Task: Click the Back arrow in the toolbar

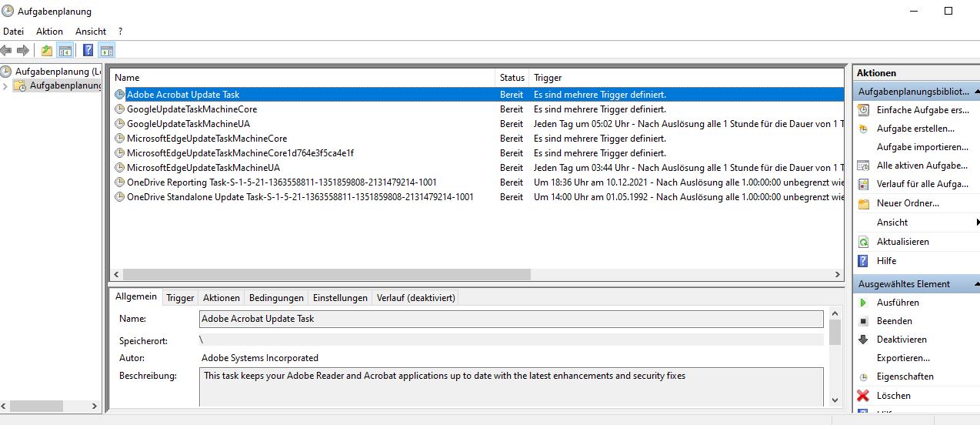Action: pyautogui.click(x=7, y=51)
